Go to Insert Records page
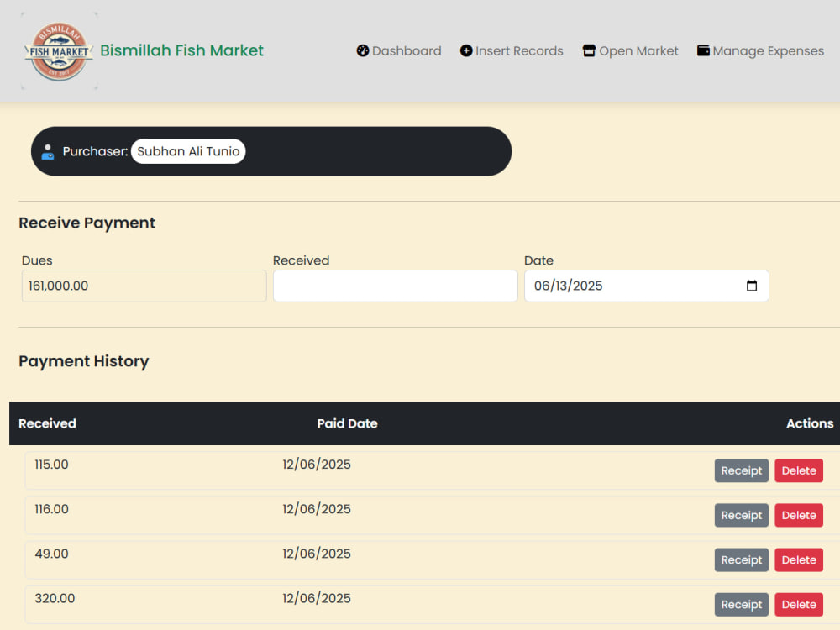The image size is (840, 630). point(512,51)
